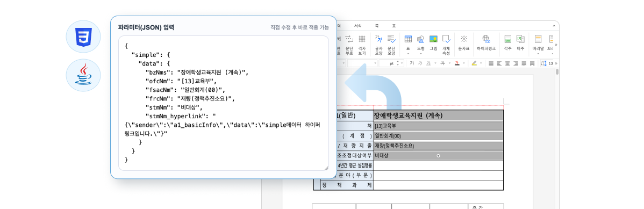Align text right
Screen dimensions: 644x209
516,63
